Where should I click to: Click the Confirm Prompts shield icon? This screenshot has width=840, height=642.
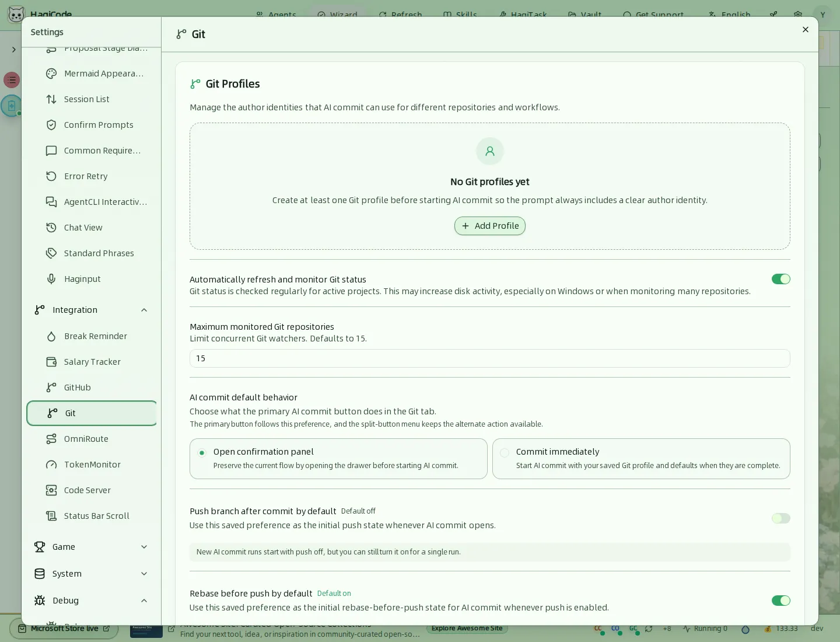(51, 125)
